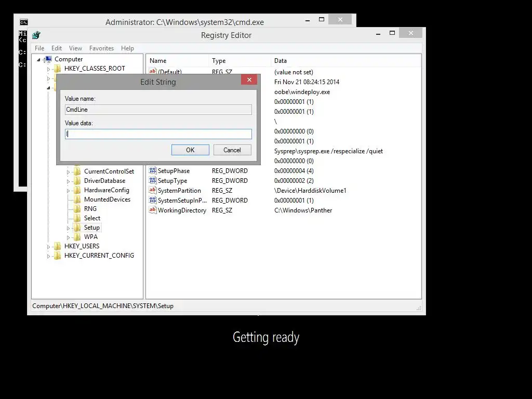Click the Select folder icon
The image size is (532, 399).
(x=77, y=218)
